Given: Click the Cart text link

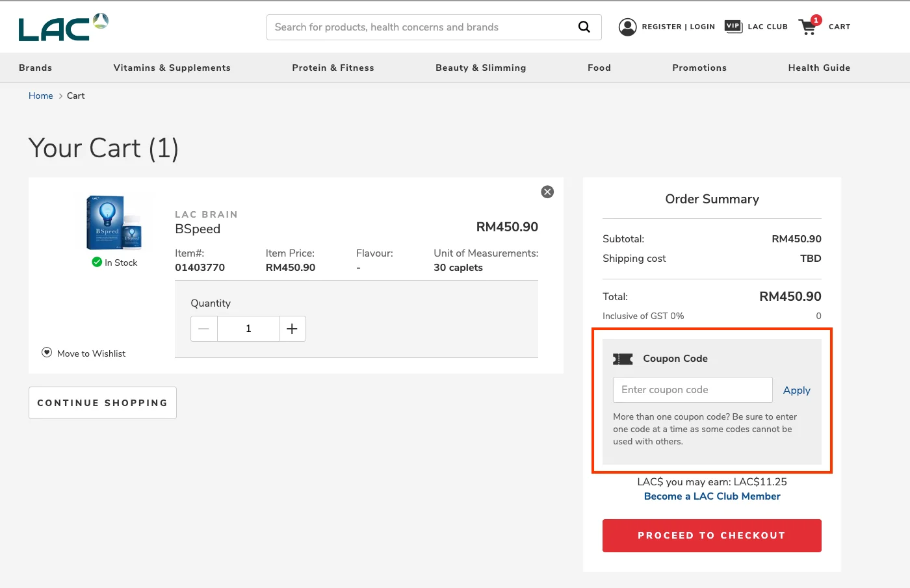Looking at the screenshot, I should tap(839, 27).
